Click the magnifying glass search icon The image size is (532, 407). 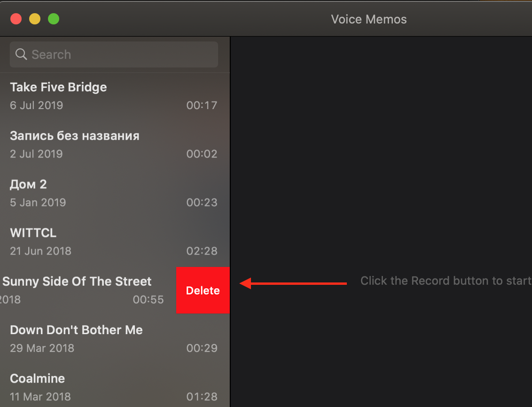click(x=21, y=54)
